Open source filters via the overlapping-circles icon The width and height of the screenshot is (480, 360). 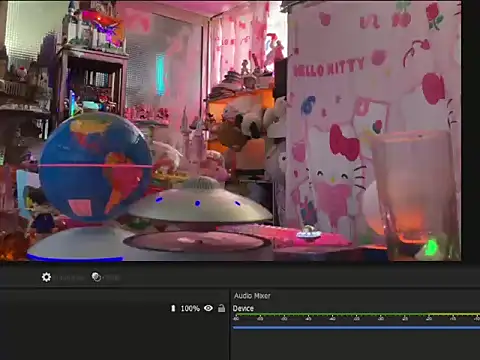96,277
